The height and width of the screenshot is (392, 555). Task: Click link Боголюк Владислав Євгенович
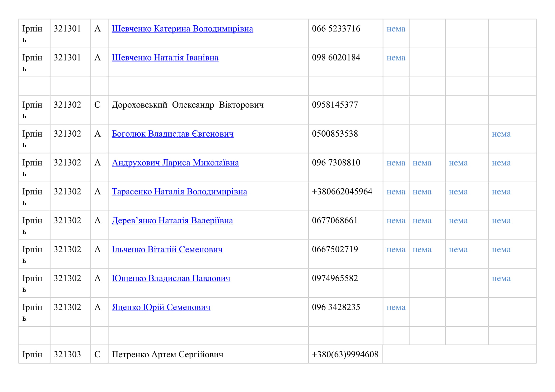[x=172, y=134]
